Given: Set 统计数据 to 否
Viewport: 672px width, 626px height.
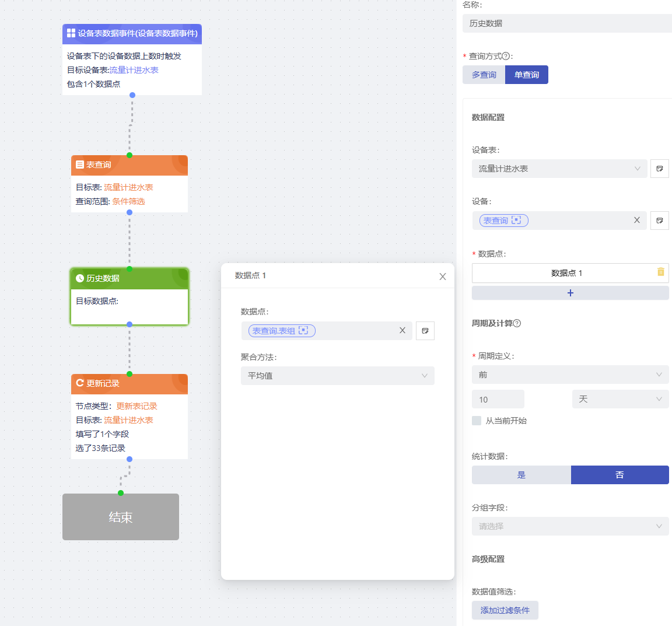Looking at the screenshot, I should tap(619, 475).
